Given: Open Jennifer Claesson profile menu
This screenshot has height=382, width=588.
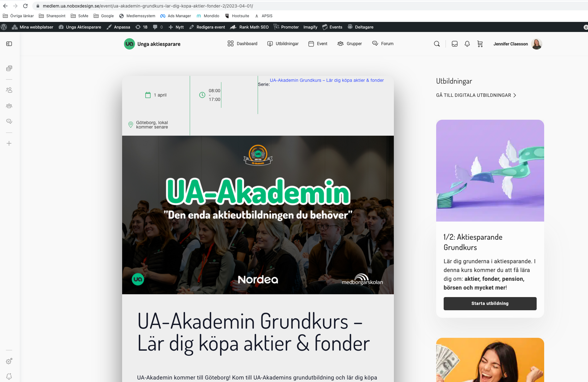Looking at the screenshot, I should coord(518,44).
